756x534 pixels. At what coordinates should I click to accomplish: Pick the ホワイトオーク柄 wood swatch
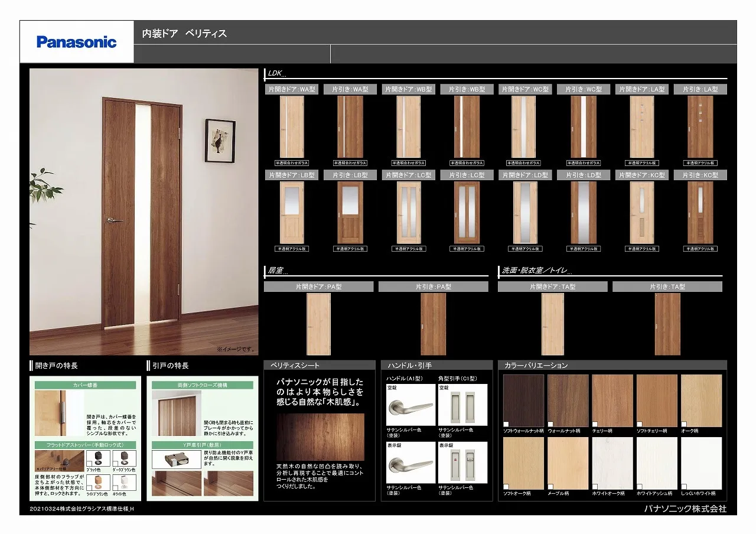coord(612,463)
